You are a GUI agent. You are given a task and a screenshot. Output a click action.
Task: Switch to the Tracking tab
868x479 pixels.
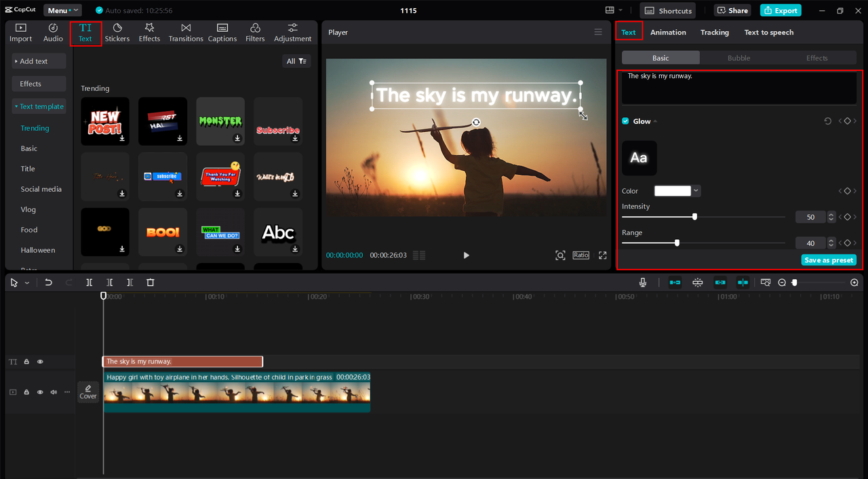715,33
